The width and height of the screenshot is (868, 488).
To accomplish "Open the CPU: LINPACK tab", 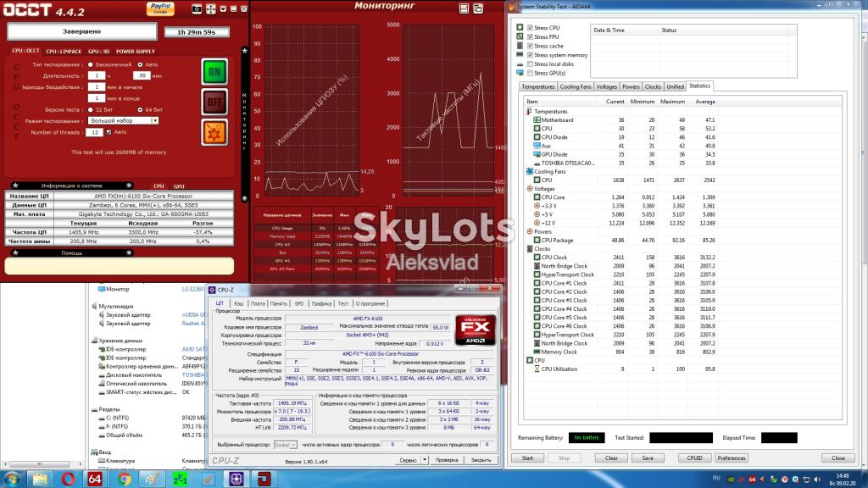I will 64,52.
